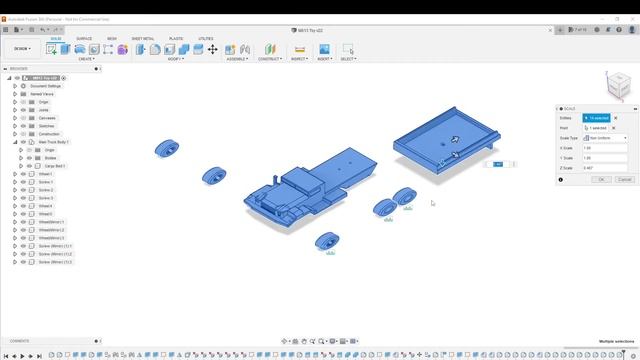Select the Select tool icon

tap(348, 49)
